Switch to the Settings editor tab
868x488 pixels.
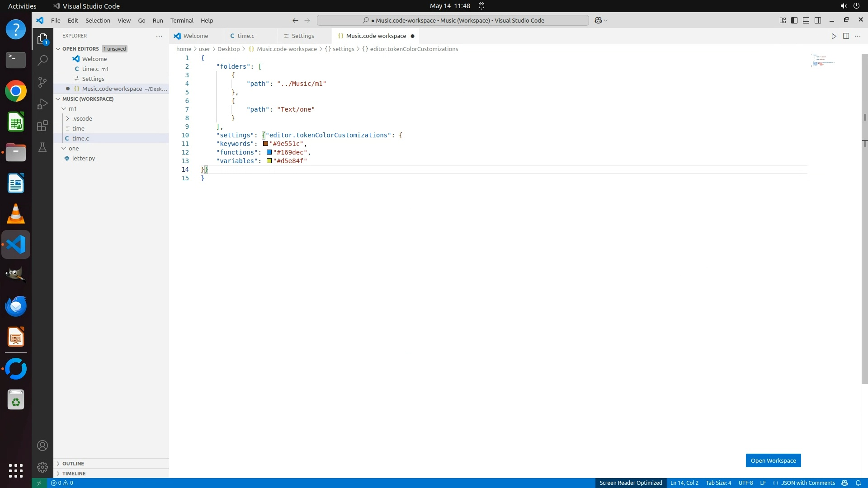(x=302, y=36)
